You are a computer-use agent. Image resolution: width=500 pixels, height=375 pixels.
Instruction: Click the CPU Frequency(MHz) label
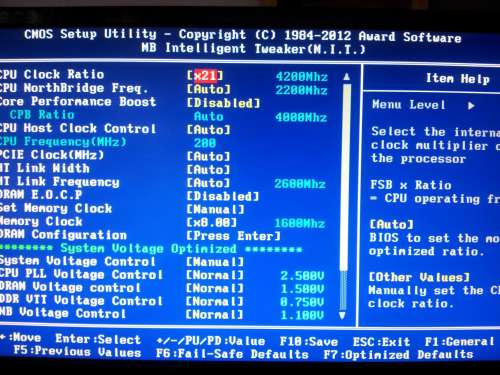(x=63, y=142)
